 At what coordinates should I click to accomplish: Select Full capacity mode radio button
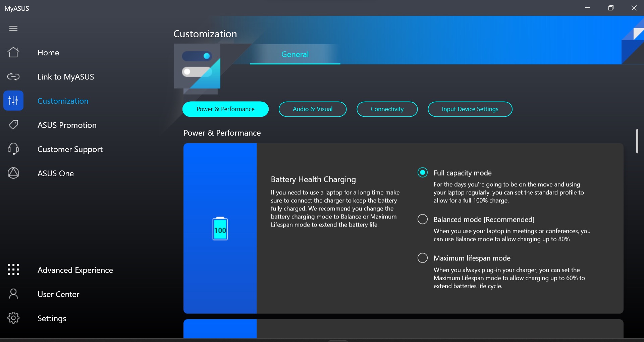423,173
